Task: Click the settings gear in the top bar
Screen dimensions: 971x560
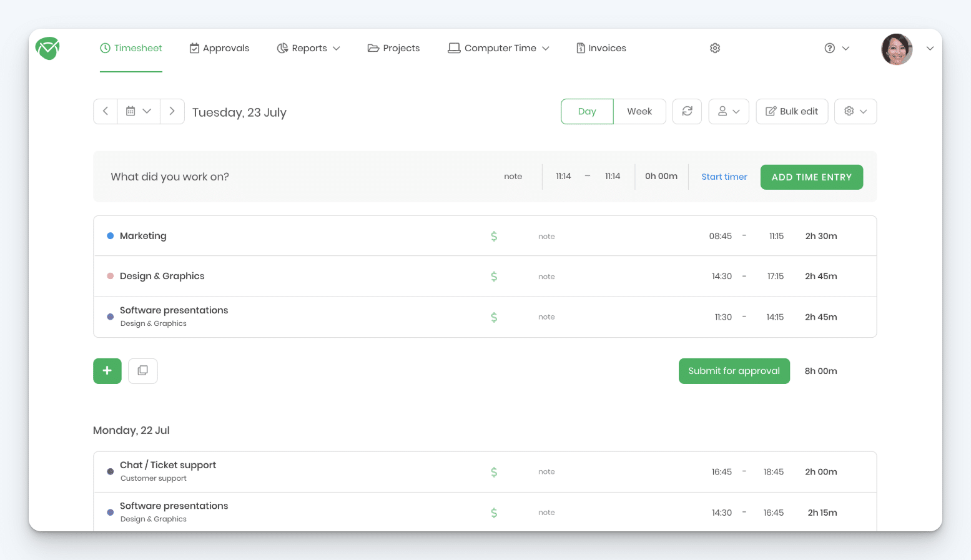Action: [714, 47]
